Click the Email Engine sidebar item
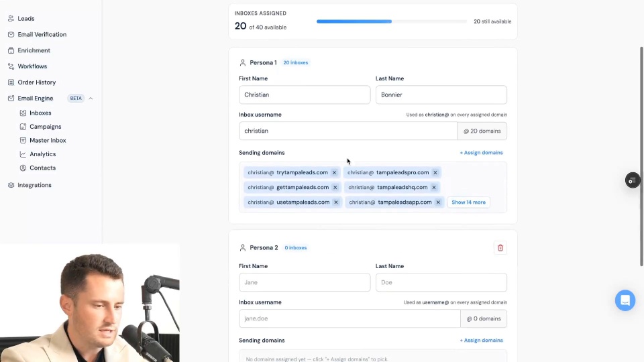Image resolution: width=644 pixels, height=362 pixels. pyautogui.click(x=36, y=98)
